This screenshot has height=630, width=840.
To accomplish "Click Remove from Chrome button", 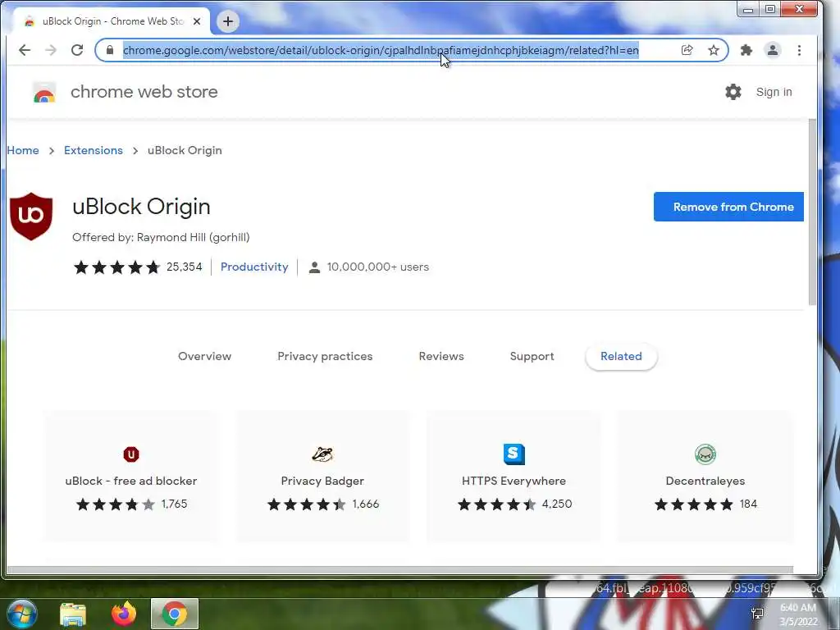I will pos(728,207).
